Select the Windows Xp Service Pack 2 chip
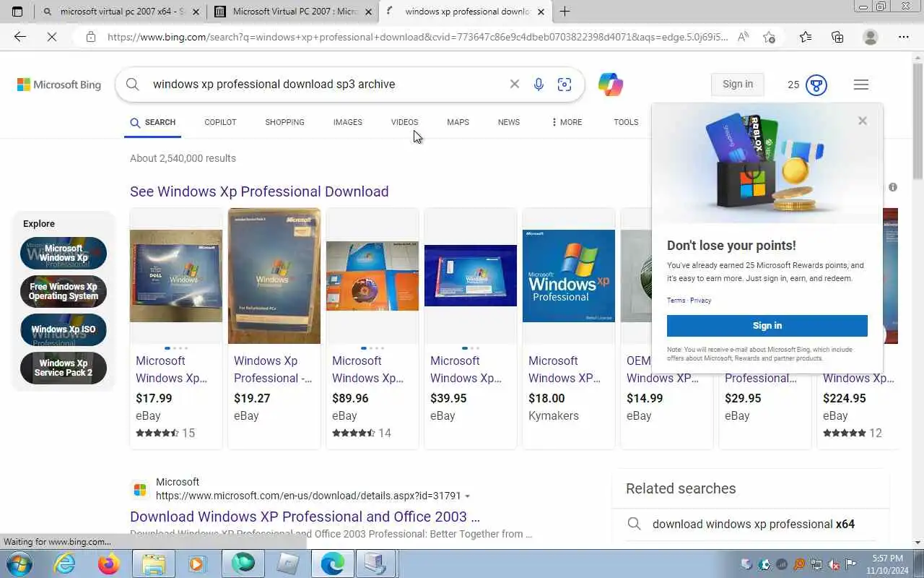The image size is (924, 578). click(64, 368)
